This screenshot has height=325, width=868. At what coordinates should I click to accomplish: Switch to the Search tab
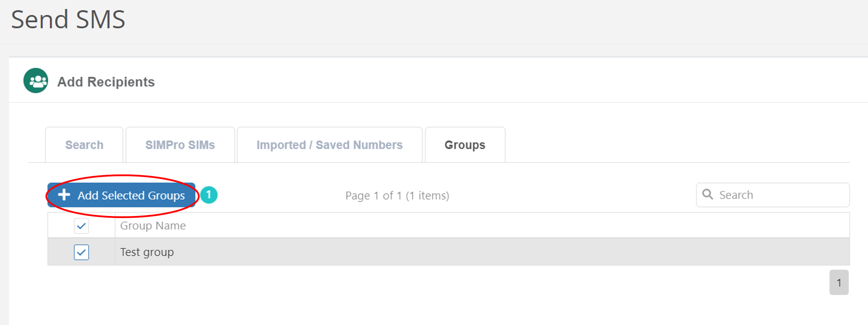coord(84,145)
